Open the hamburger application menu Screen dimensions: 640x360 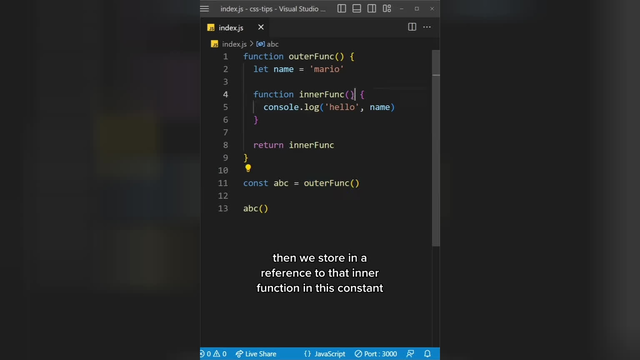pyautogui.click(x=204, y=9)
